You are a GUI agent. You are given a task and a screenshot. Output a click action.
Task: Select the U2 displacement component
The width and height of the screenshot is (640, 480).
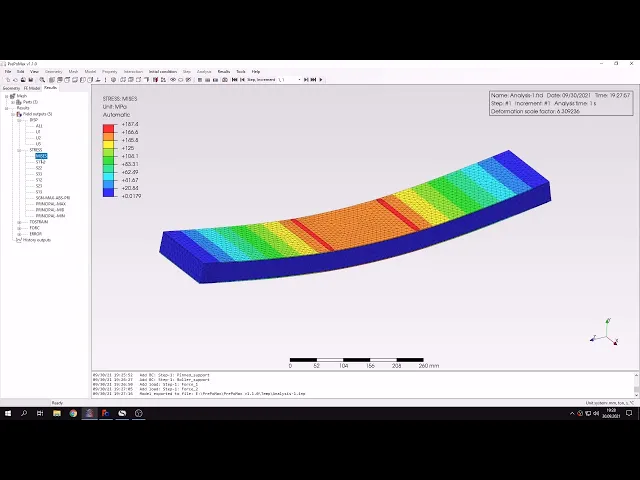[x=38, y=138]
